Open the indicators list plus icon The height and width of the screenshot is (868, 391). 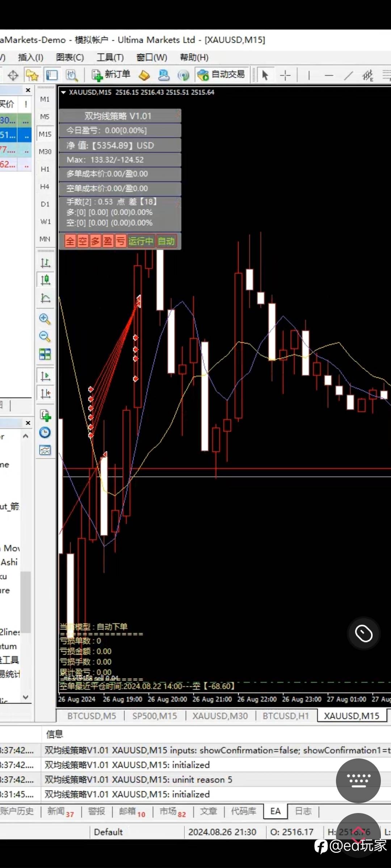45,415
